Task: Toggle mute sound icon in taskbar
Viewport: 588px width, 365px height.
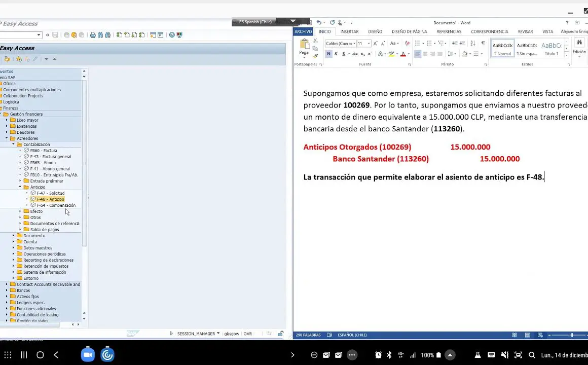Action: [505, 355]
